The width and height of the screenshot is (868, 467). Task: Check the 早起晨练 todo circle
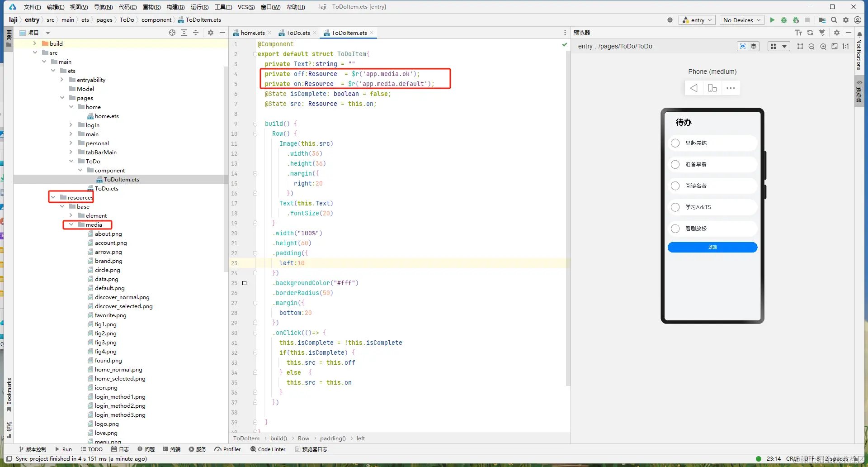(675, 143)
